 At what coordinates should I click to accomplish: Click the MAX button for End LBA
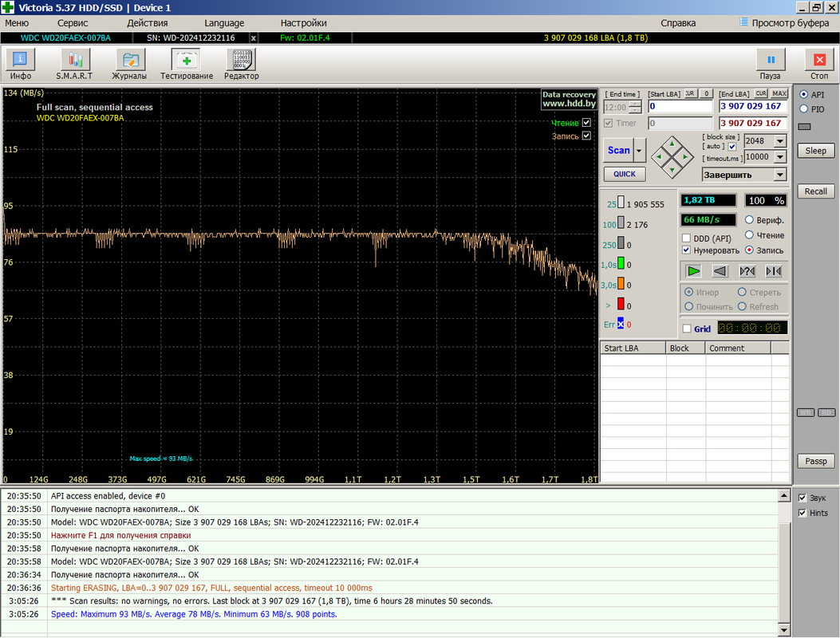pyautogui.click(x=779, y=93)
